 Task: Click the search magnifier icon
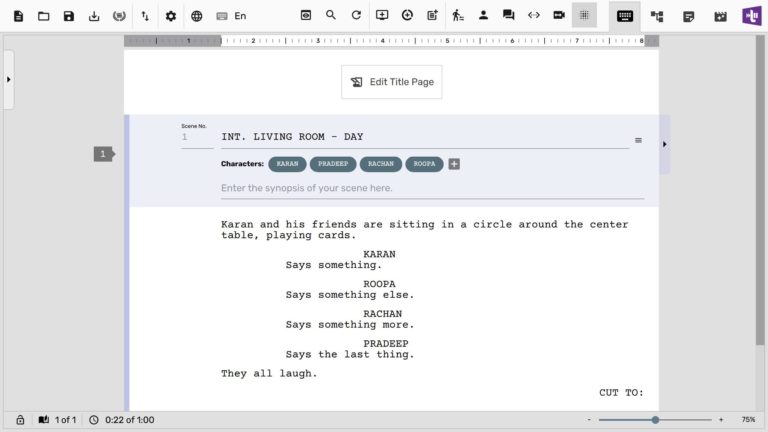331,16
